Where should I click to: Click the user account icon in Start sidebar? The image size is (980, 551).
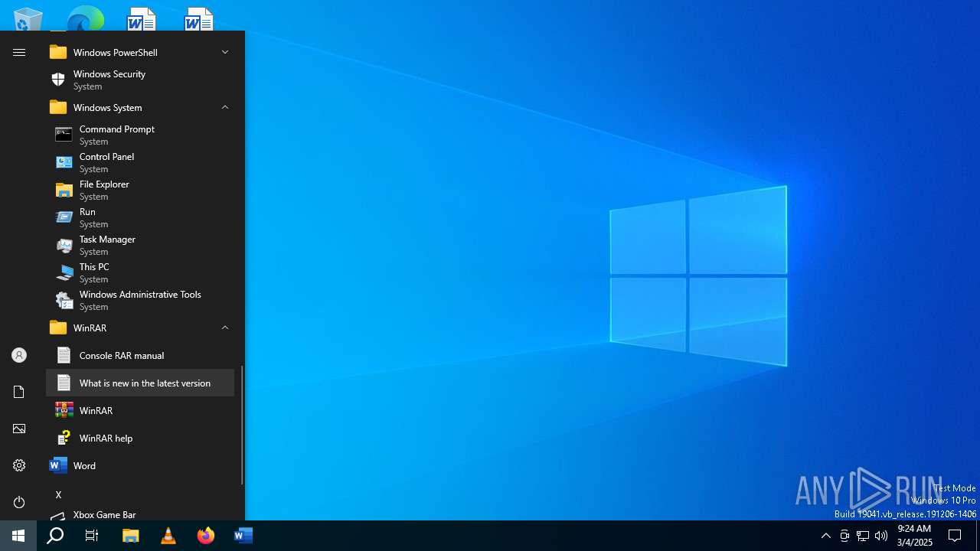(x=19, y=355)
